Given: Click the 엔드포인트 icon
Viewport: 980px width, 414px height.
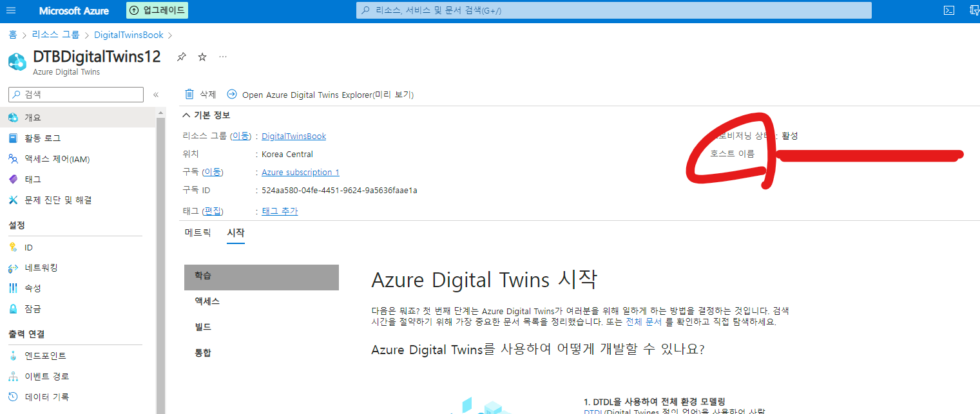Looking at the screenshot, I should (13, 355).
